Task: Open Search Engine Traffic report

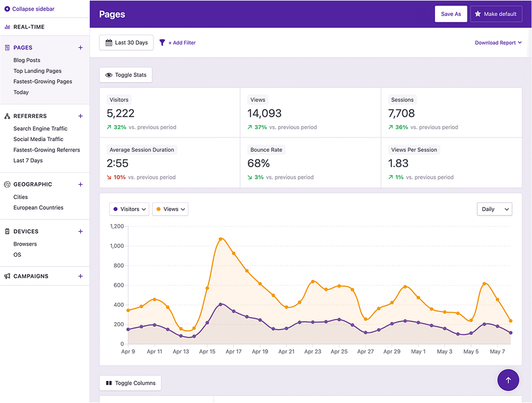Action: click(x=40, y=129)
